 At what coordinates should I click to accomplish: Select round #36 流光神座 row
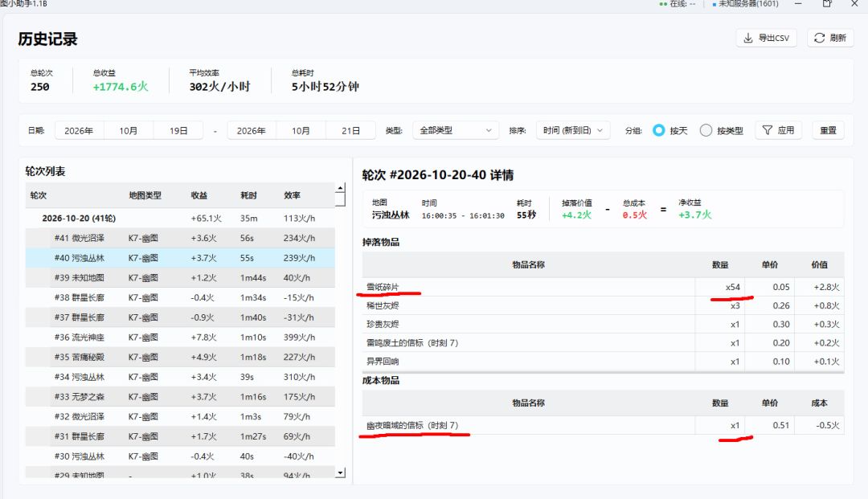click(180, 337)
